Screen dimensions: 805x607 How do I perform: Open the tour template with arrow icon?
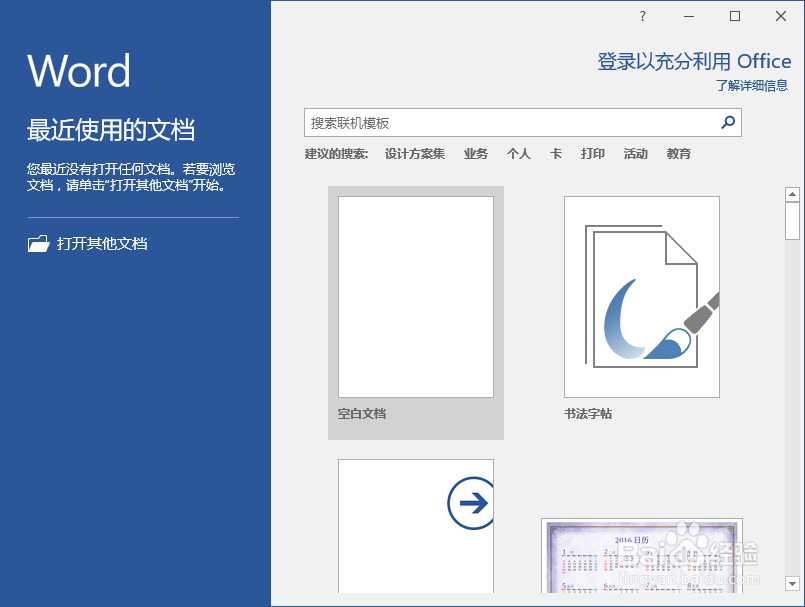coord(416,526)
